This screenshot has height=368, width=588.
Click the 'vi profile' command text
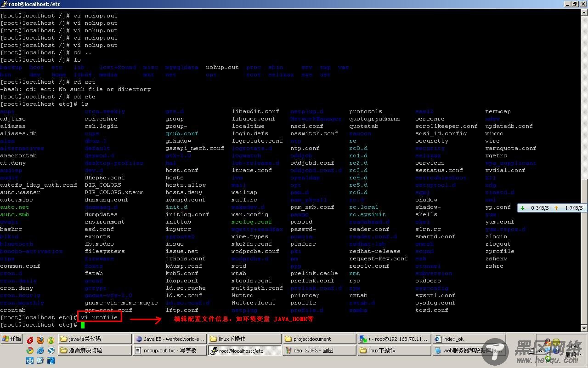pyautogui.click(x=99, y=317)
